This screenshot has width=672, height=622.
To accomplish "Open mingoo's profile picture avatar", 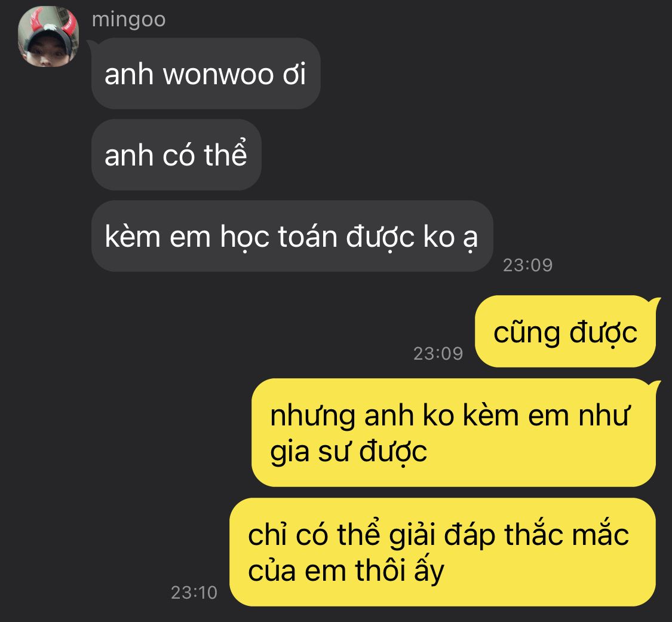I will tap(48, 36).
